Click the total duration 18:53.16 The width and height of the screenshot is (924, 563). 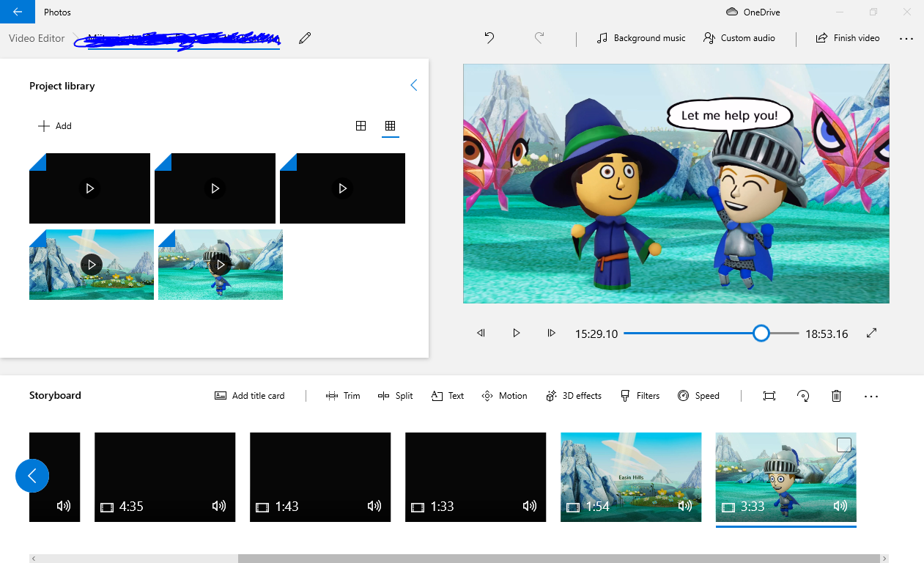coord(827,334)
